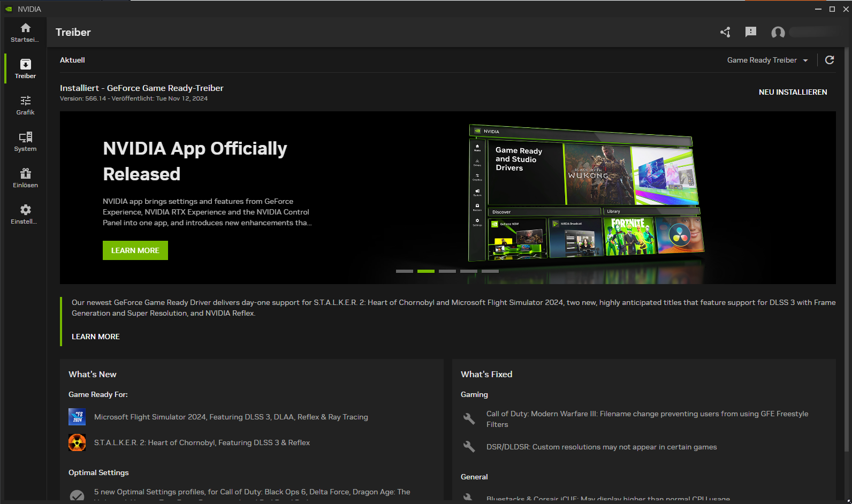Open LEARN MORE link under driver description
852x504 pixels.
click(96, 337)
